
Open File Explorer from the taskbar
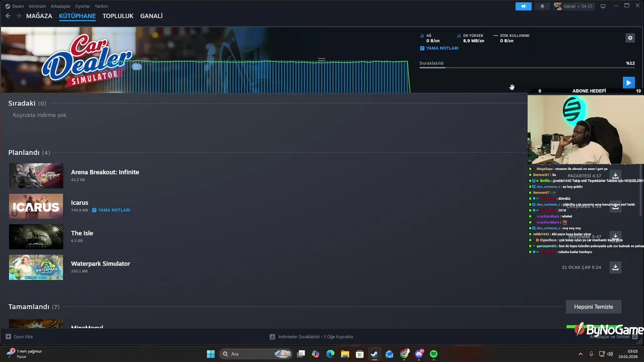(x=345, y=354)
